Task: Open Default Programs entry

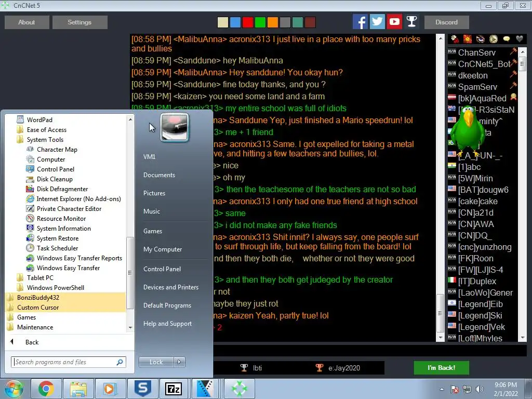Action: coord(167,305)
